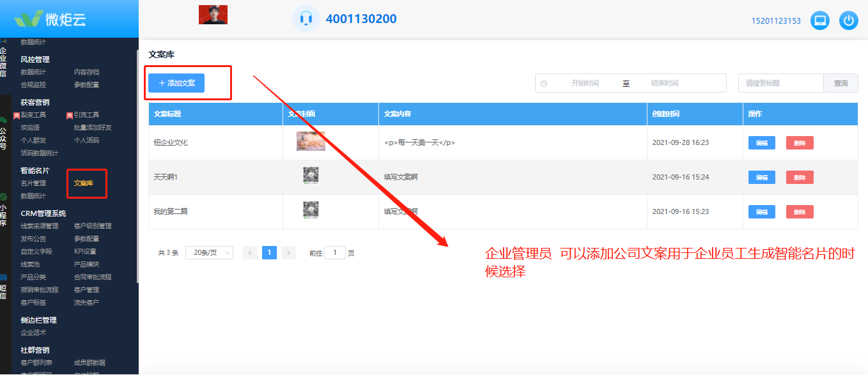The image size is (868, 375).
Task: Open the 20条/页 page size dropdown
Action: click(209, 252)
